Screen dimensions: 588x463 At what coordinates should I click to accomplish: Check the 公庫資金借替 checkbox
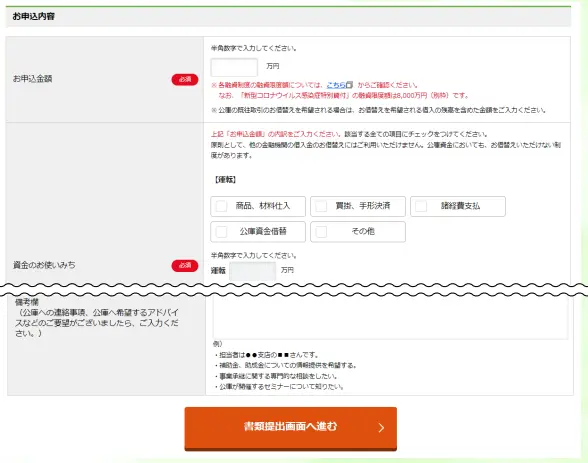[221, 232]
